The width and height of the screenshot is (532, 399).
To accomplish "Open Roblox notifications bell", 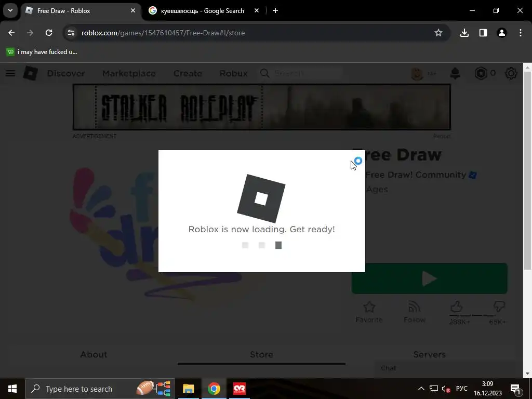I will tap(455, 73).
